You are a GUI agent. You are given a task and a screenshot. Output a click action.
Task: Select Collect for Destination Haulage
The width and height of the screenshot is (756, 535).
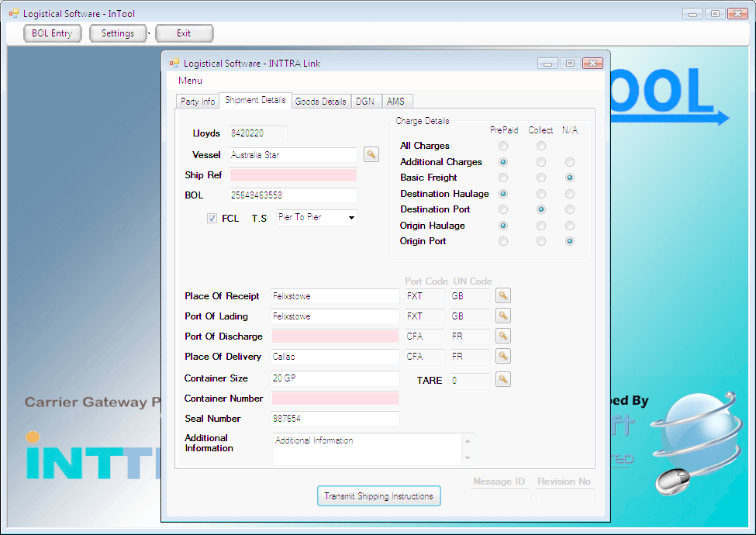541,194
